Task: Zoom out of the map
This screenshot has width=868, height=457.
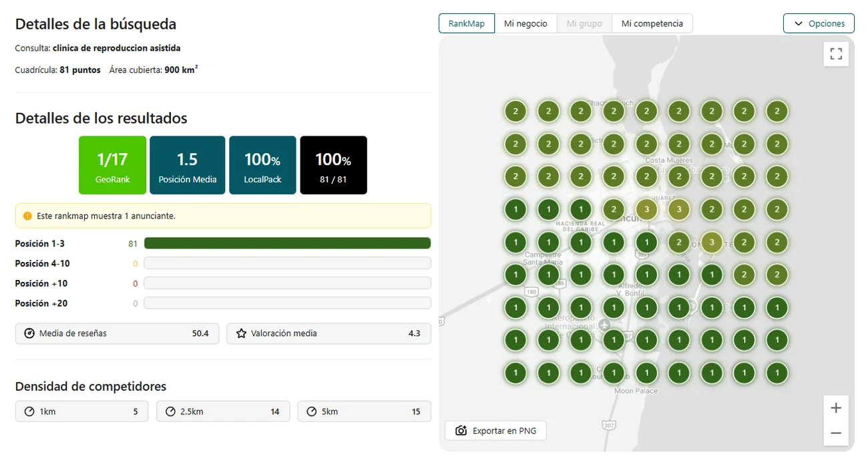Action: click(836, 433)
